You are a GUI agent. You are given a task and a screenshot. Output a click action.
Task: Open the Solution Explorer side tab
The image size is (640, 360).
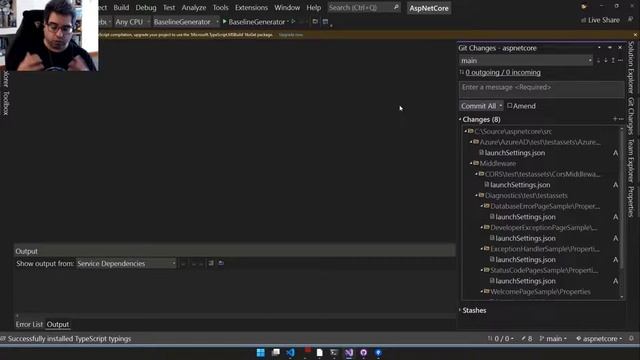click(631, 67)
